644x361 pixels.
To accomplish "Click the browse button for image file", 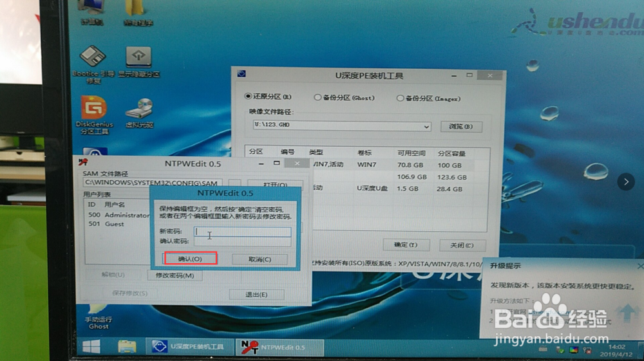I will coord(461,126).
